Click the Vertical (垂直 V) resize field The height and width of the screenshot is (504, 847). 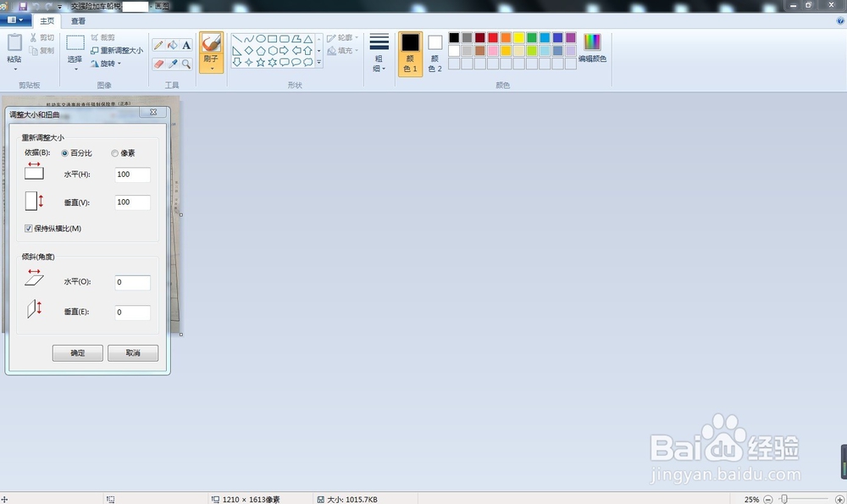tap(132, 202)
